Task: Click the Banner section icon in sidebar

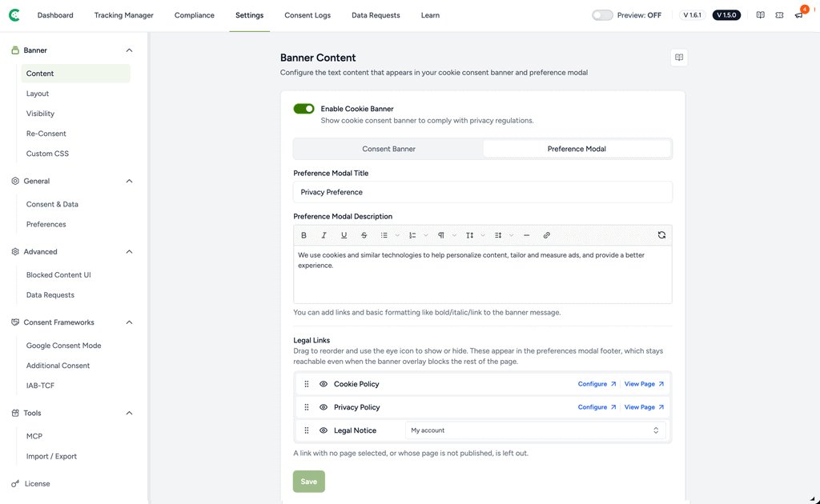Action: [15, 50]
